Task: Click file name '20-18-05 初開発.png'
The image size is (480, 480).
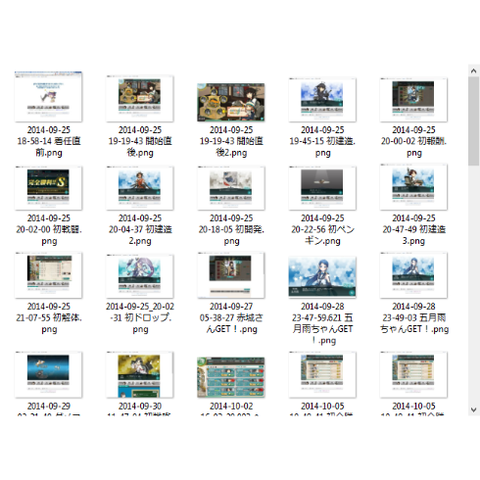Action: coord(231,229)
